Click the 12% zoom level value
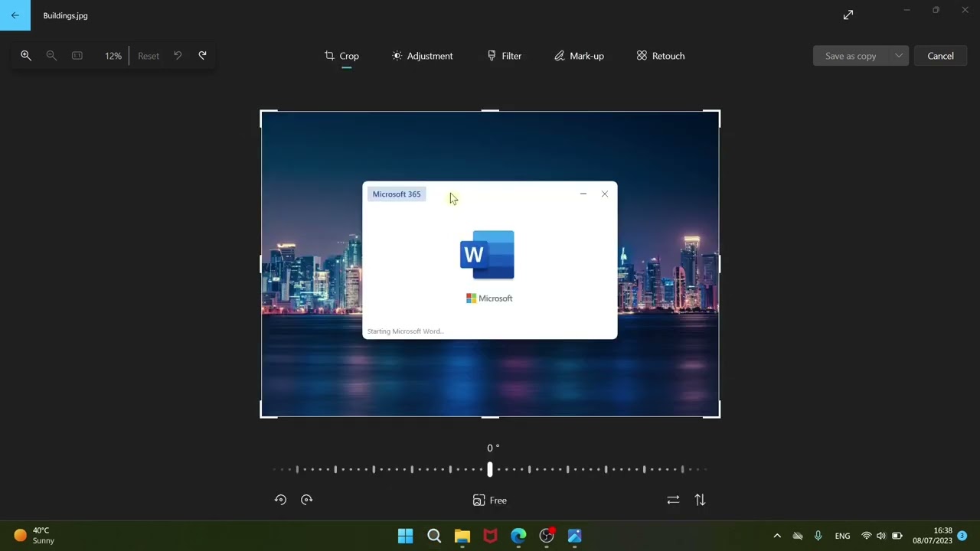Image resolution: width=980 pixels, height=551 pixels. [113, 56]
